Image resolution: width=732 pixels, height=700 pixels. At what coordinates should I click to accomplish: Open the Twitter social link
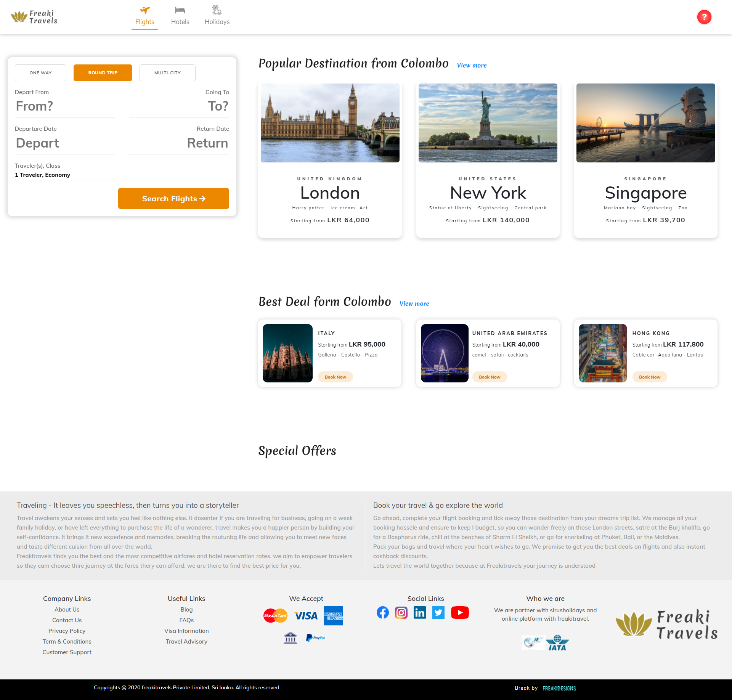pyautogui.click(x=438, y=613)
